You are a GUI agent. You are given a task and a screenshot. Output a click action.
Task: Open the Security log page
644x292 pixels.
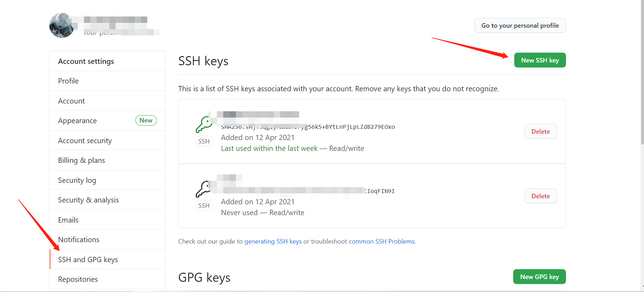tap(77, 180)
